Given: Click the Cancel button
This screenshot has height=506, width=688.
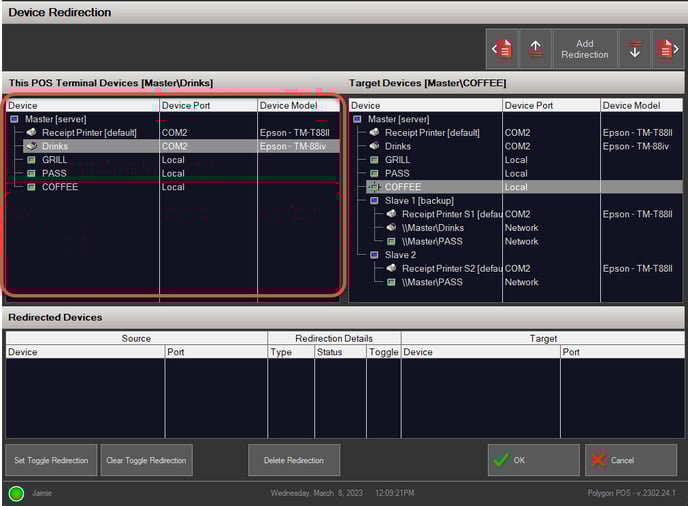Looking at the screenshot, I should coord(631,460).
